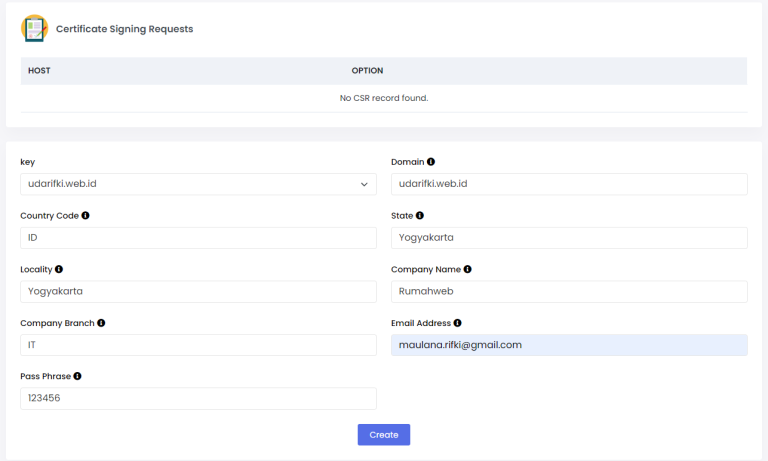Click the info icon next to Email Address

(x=457, y=323)
